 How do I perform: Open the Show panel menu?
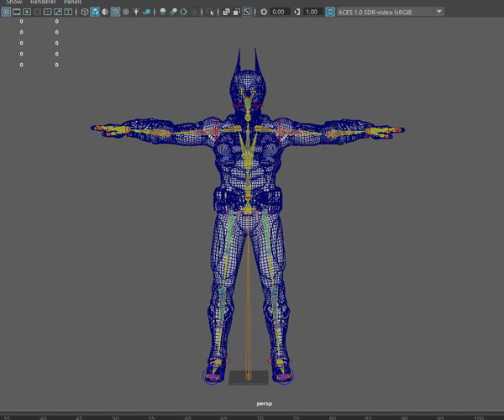coord(14,2)
